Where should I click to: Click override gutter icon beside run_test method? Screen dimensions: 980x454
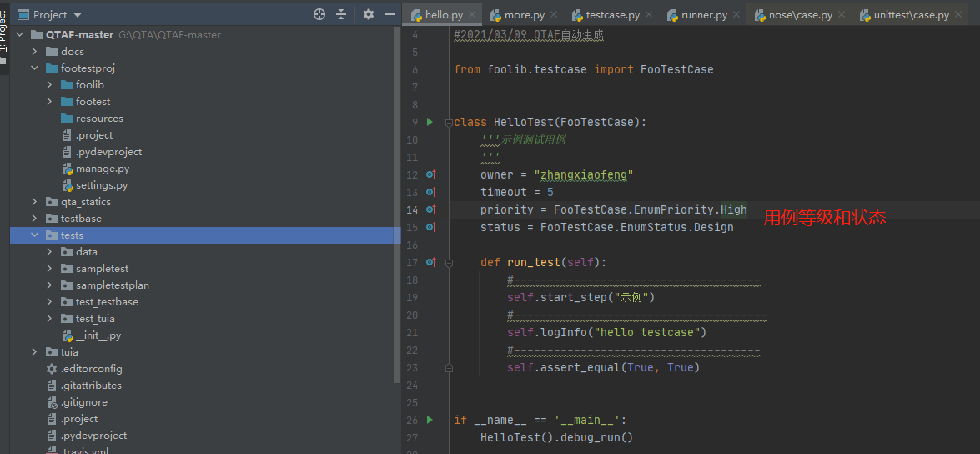click(x=430, y=262)
